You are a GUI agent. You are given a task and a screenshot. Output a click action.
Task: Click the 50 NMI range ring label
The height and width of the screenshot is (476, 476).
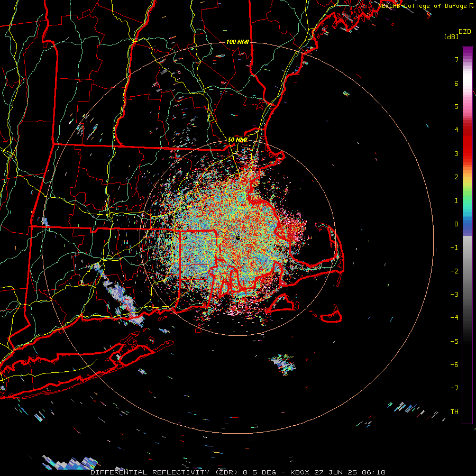pyautogui.click(x=237, y=140)
